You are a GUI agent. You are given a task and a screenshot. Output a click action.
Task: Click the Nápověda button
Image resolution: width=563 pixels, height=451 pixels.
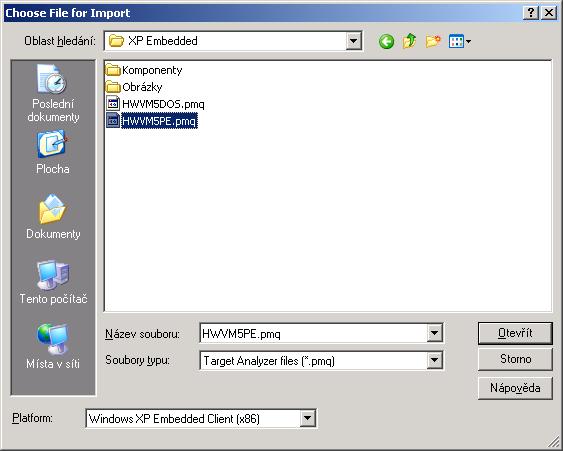(515, 388)
